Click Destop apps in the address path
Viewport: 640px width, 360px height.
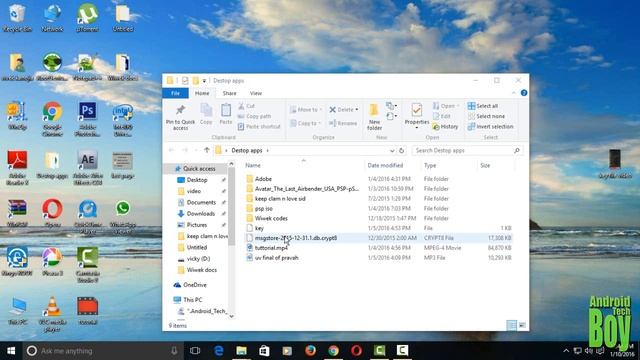(247, 150)
